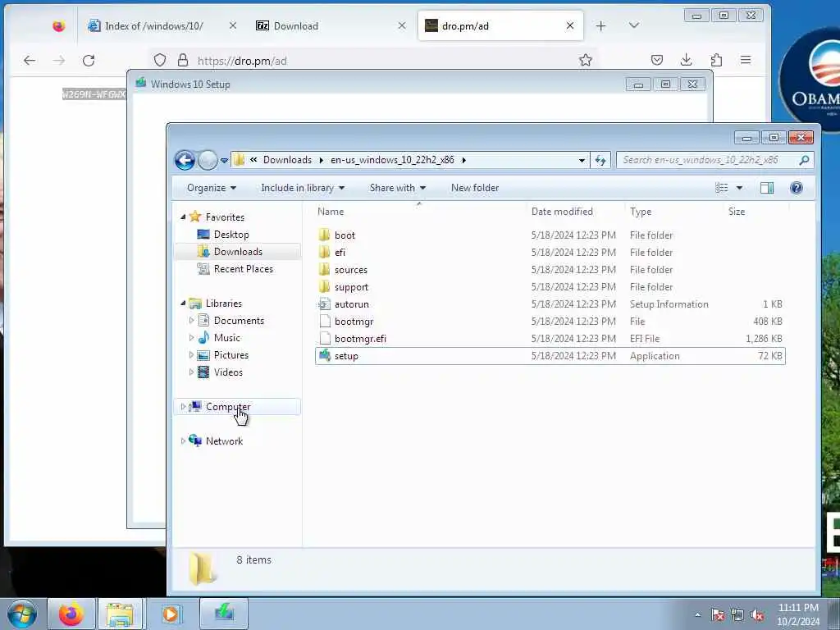Open the Windows Start orb
Screen dimensions: 840x630
(22, 614)
